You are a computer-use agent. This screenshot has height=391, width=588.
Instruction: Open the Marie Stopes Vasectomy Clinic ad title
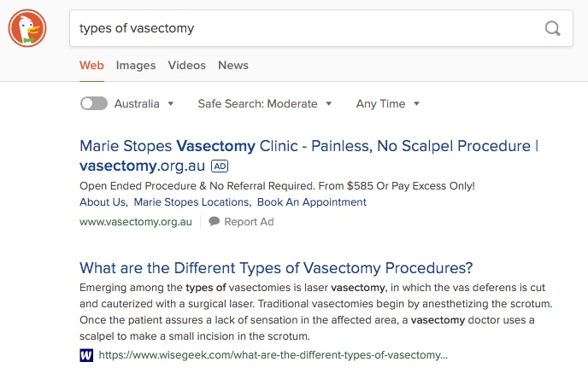coord(309,155)
